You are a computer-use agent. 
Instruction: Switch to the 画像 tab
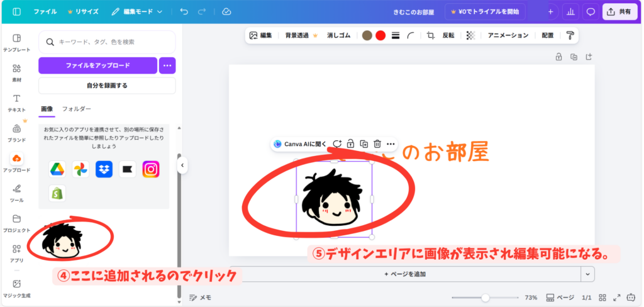coord(47,109)
